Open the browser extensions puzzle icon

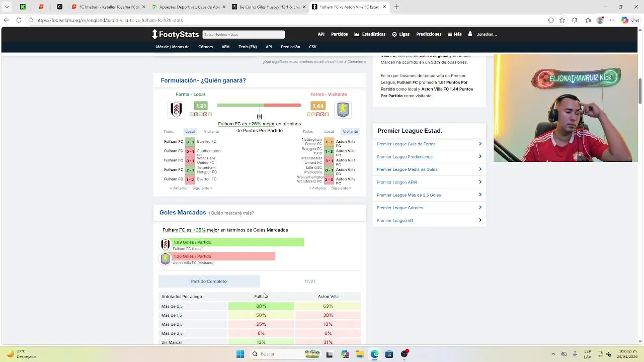575,20
